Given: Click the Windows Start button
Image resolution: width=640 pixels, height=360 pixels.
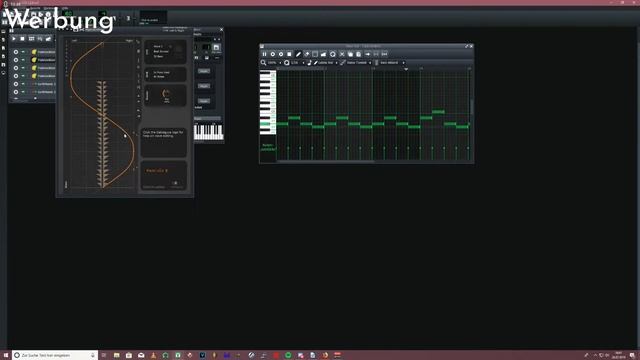Looking at the screenshot, I should (6, 356).
